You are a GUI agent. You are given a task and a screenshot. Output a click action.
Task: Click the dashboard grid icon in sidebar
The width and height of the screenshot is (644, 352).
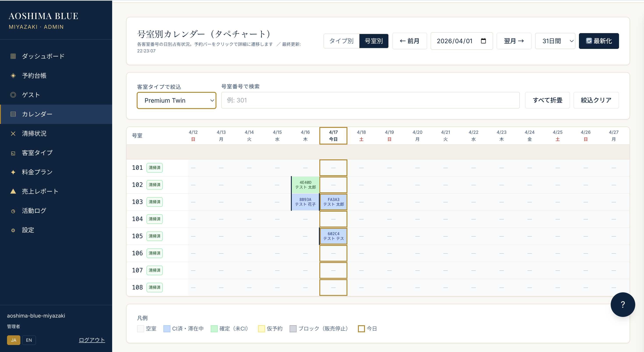click(x=13, y=56)
